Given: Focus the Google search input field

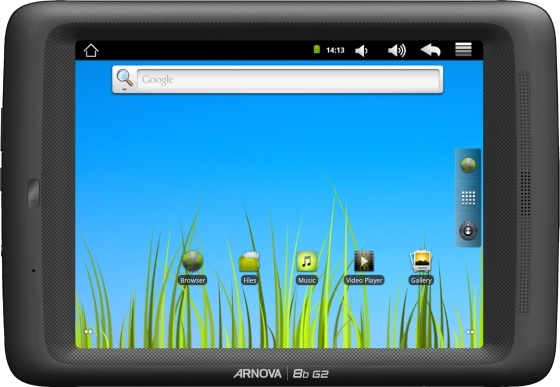Looking at the screenshot, I should pos(289,80).
